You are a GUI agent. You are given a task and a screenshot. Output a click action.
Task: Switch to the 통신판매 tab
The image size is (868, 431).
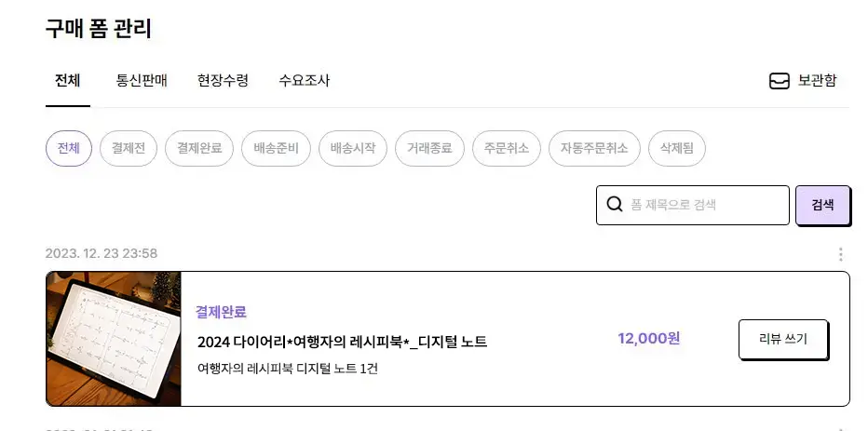coord(142,81)
